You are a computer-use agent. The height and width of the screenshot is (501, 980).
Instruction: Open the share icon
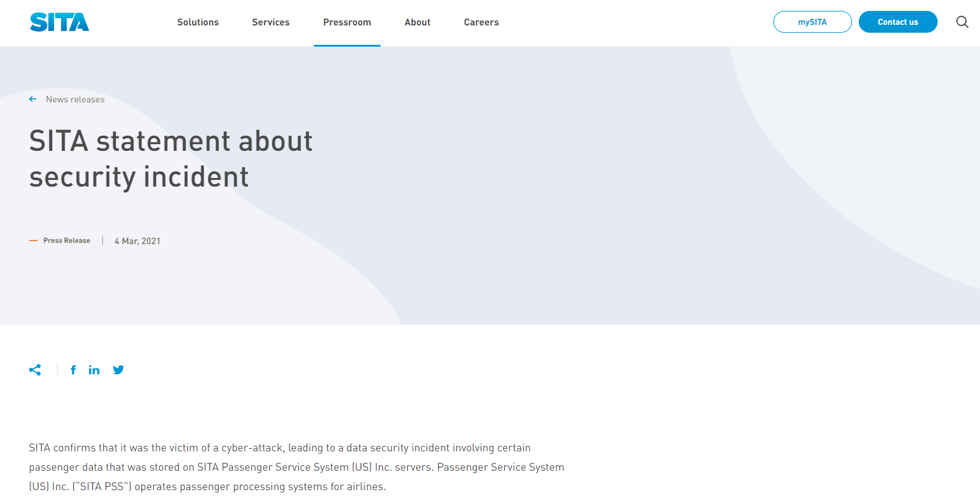tap(35, 370)
